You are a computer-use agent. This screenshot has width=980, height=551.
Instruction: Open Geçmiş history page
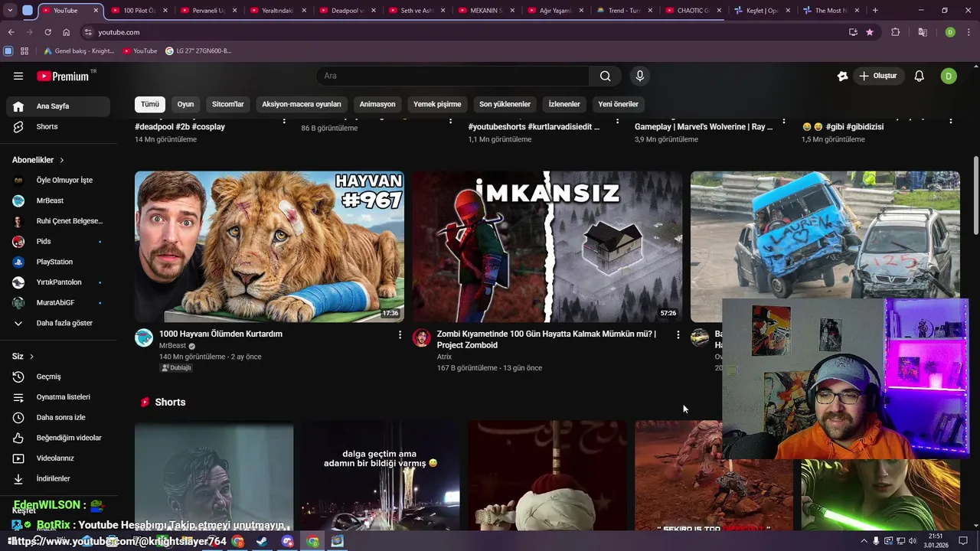click(x=58, y=377)
